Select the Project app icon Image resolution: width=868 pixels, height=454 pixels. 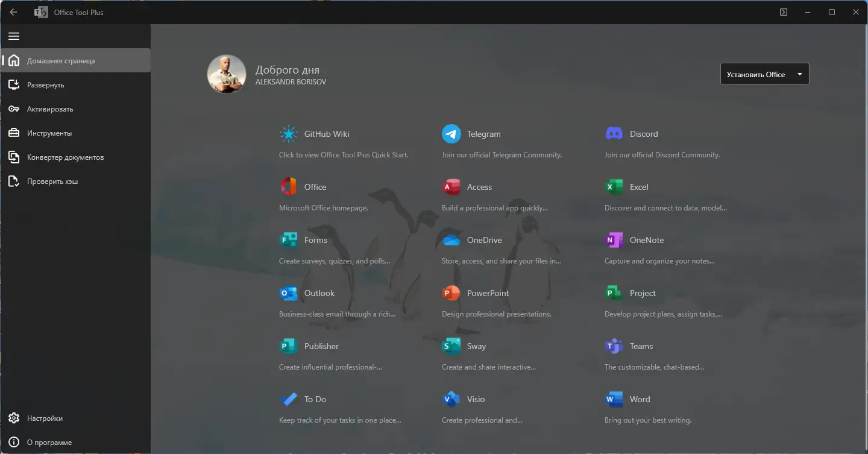(614, 293)
